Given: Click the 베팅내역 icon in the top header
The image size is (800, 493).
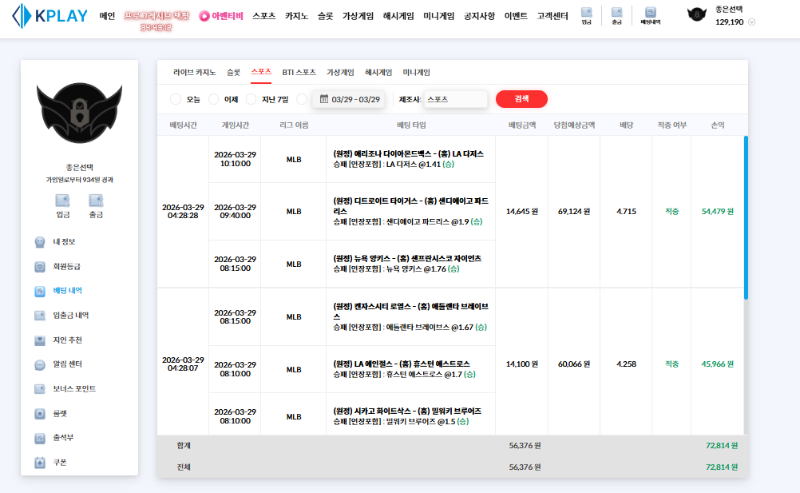Looking at the screenshot, I should 650,15.
